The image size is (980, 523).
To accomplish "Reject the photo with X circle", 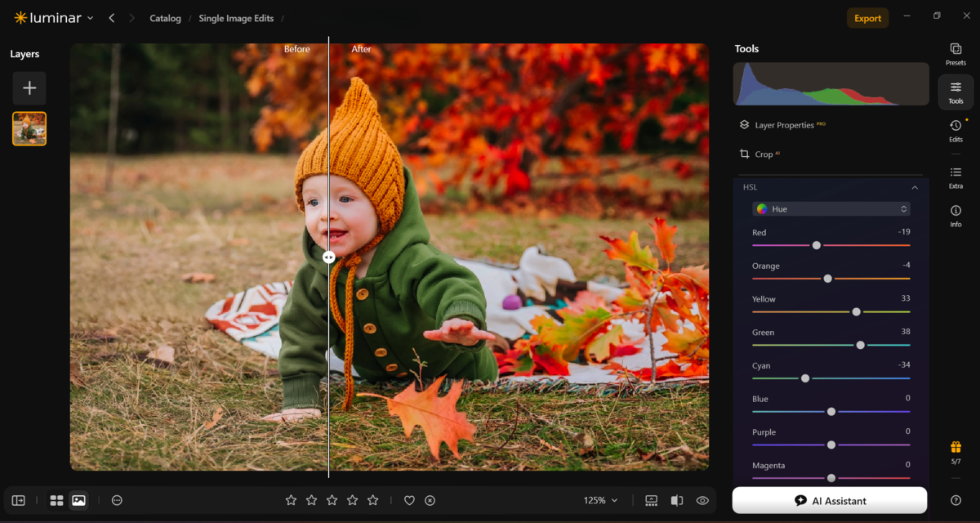I will [x=430, y=500].
